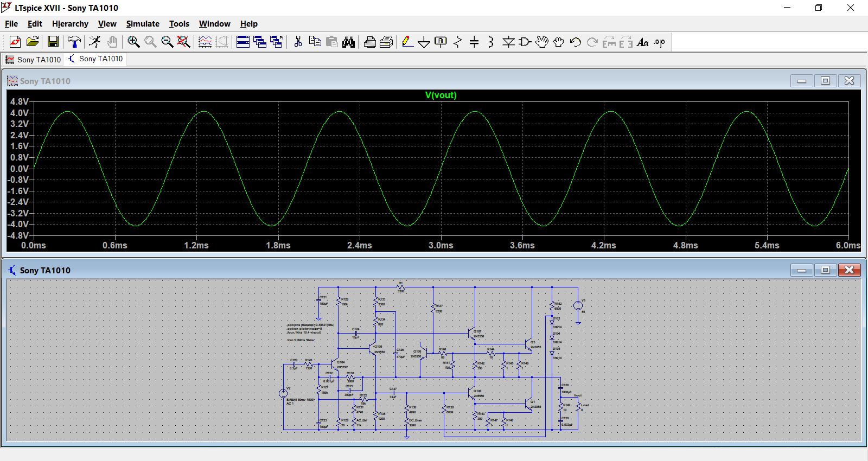
Task: Open the Help menu
Action: tap(249, 24)
